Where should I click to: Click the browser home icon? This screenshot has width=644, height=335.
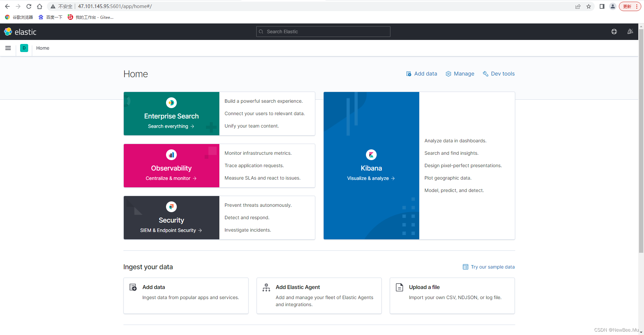(x=40, y=6)
